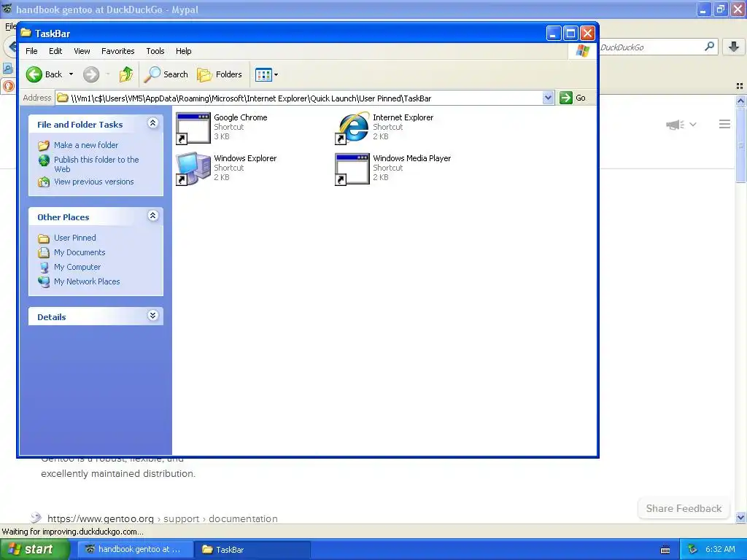Click the View previous versions icon
Screen dimensions: 747x560
coord(44,182)
